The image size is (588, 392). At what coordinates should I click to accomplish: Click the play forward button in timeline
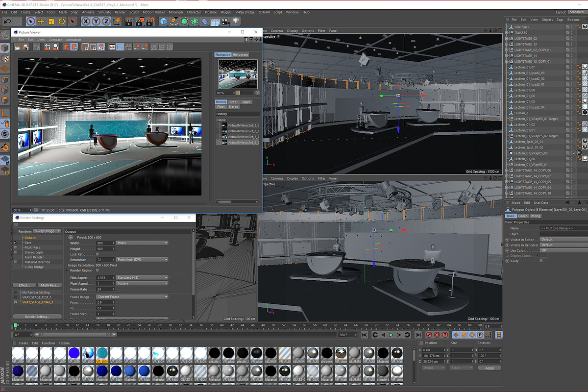point(391,335)
